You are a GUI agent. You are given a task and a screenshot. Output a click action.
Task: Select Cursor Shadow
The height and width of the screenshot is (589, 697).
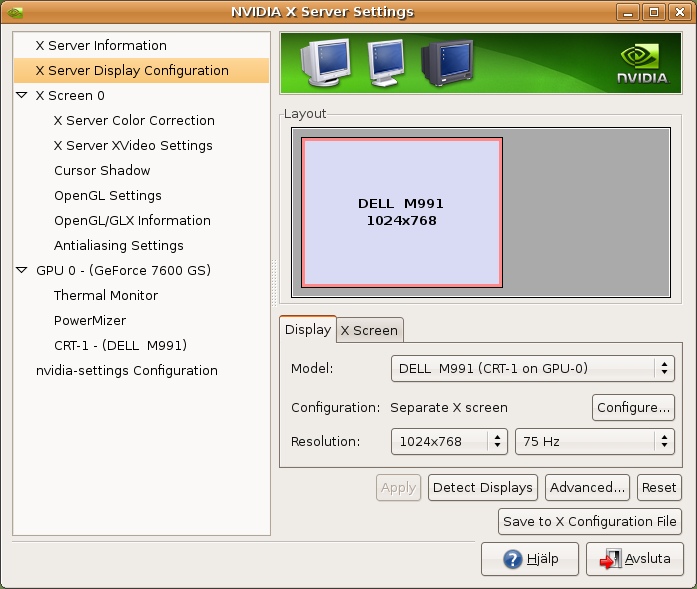point(141,170)
